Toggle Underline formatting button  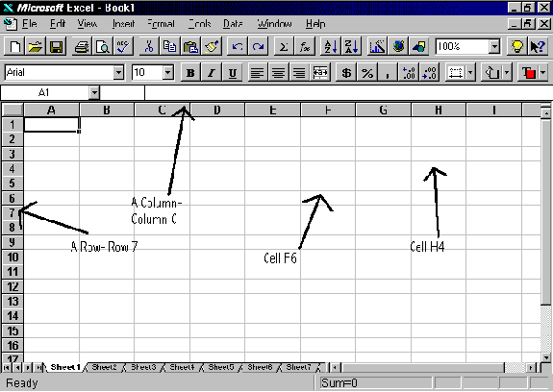click(x=232, y=73)
